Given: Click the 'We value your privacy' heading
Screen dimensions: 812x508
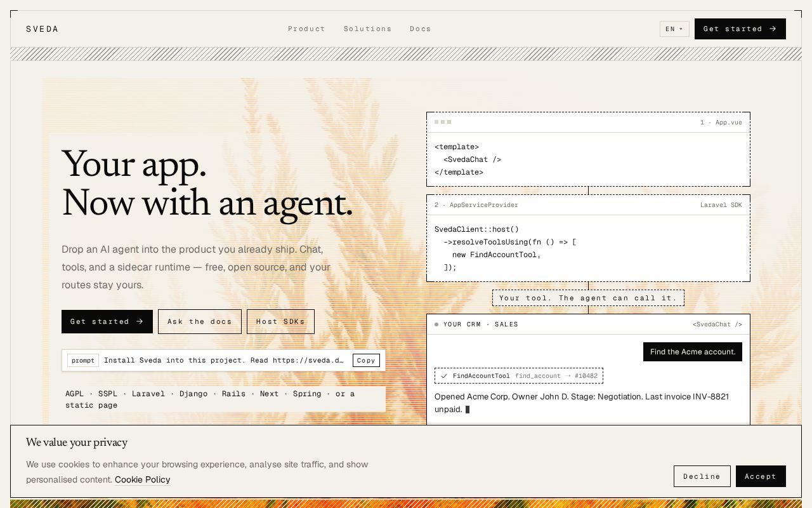Looking at the screenshot, I should (x=77, y=442).
